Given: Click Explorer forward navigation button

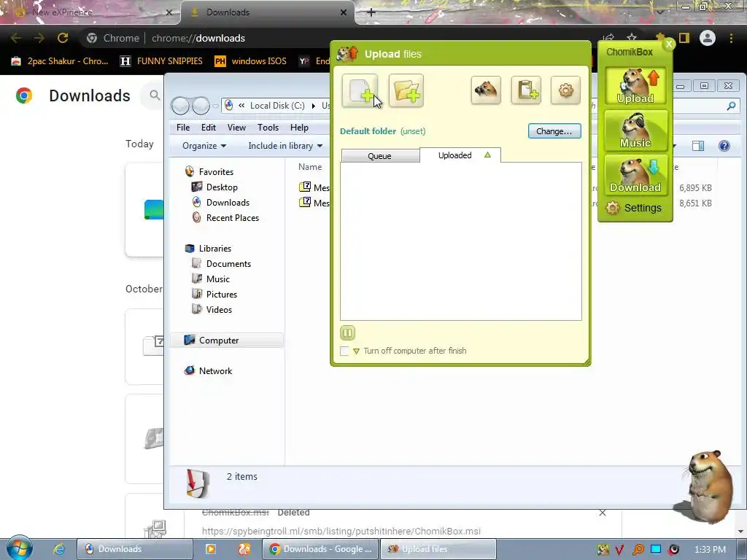Looking at the screenshot, I should [x=201, y=106].
